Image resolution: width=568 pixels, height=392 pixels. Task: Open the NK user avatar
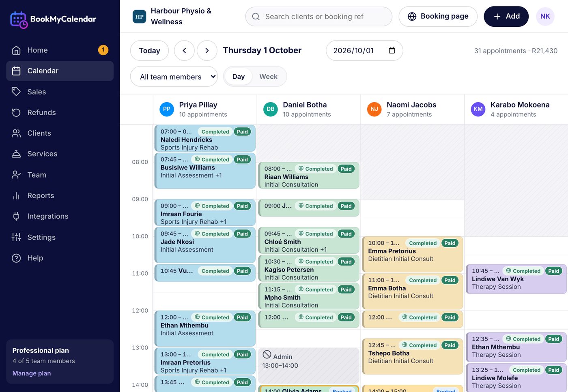click(x=545, y=16)
